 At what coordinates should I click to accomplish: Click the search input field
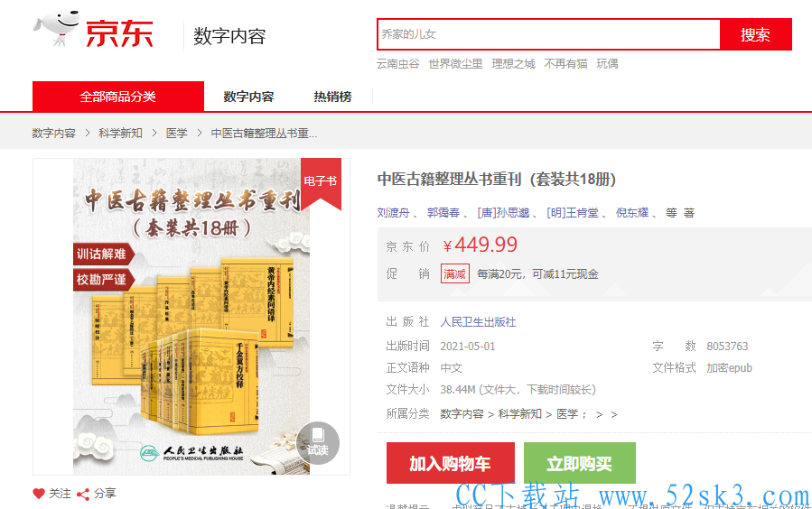pyautogui.click(x=549, y=34)
